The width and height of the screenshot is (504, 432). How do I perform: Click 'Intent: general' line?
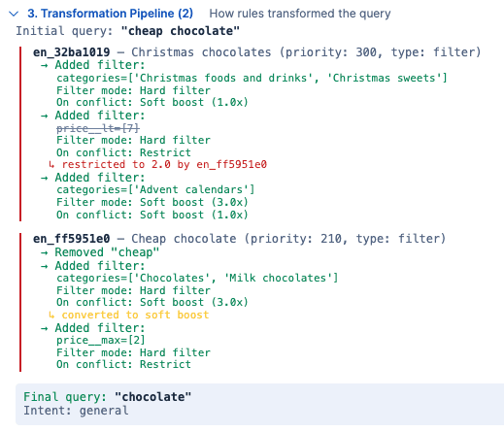76,411
